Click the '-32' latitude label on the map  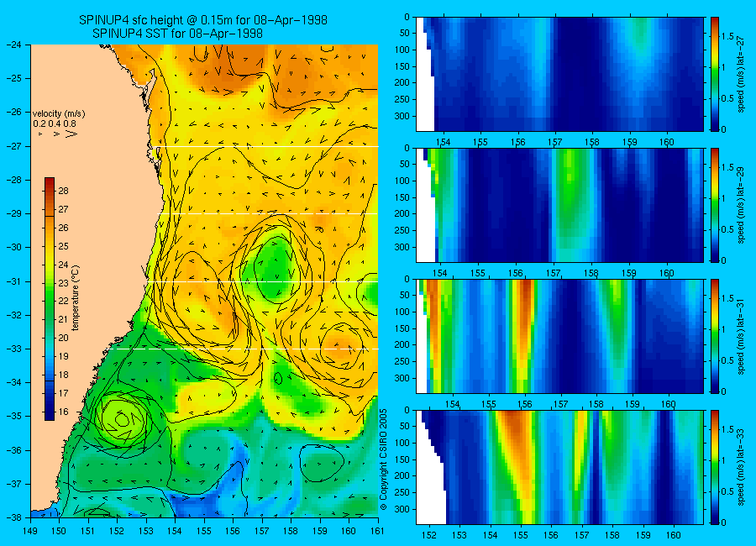[13, 315]
